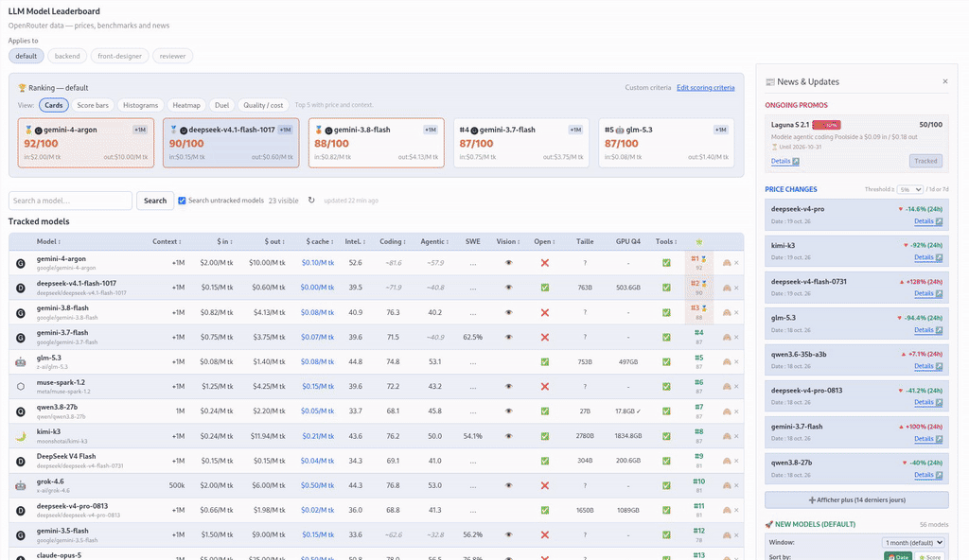969x560 pixels.
Task: Switch to Score bars view
Action: point(93,105)
